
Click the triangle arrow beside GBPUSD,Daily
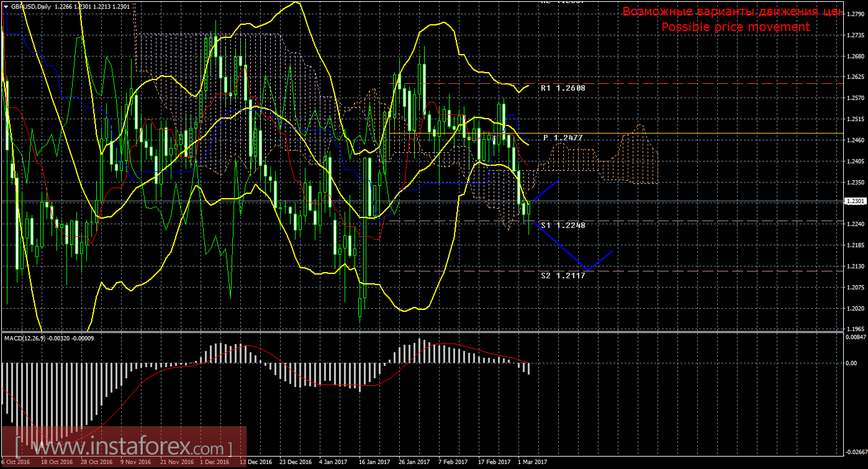[x=6, y=6]
